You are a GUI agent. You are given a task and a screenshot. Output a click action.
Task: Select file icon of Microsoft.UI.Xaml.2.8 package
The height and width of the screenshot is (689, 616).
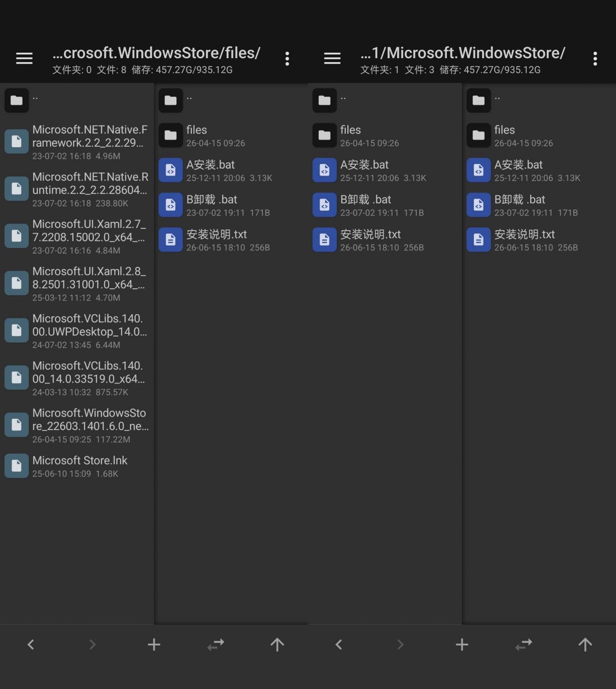(x=17, y=283)
